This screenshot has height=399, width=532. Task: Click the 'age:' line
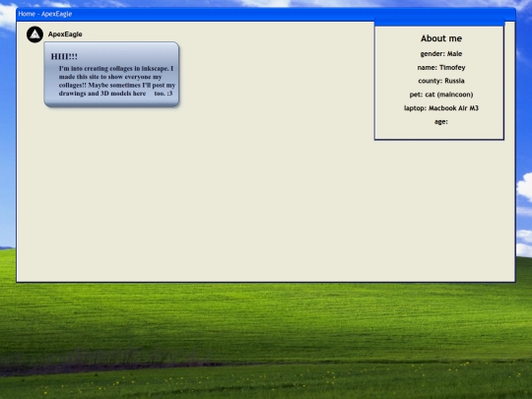point(441,121)
